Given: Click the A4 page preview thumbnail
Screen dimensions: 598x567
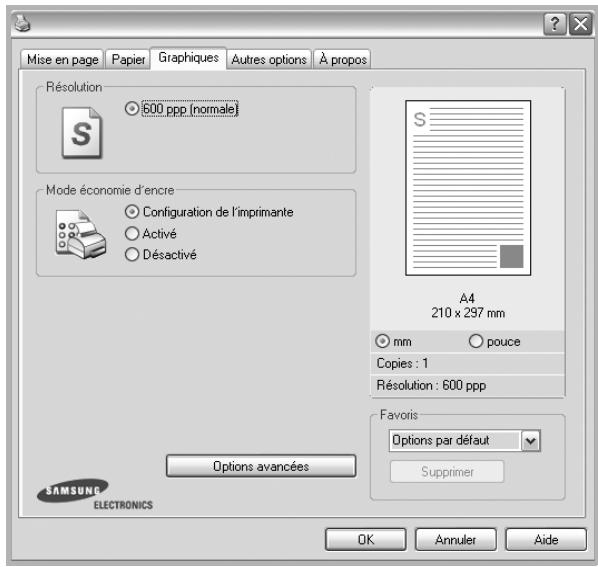Looking at the screenshot, I should pyautogui.click(x=468, y=188).
